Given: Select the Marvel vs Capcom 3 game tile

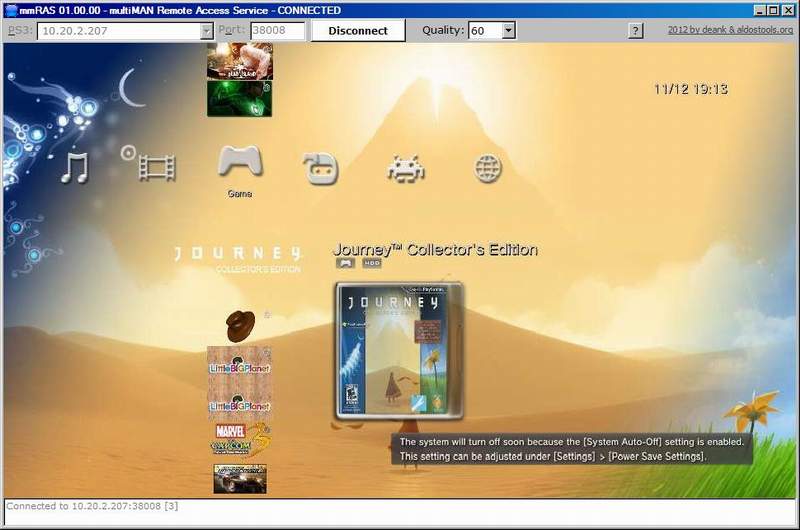Looking at the screenshot, I should pyautogui.click(x=239, y=440).
